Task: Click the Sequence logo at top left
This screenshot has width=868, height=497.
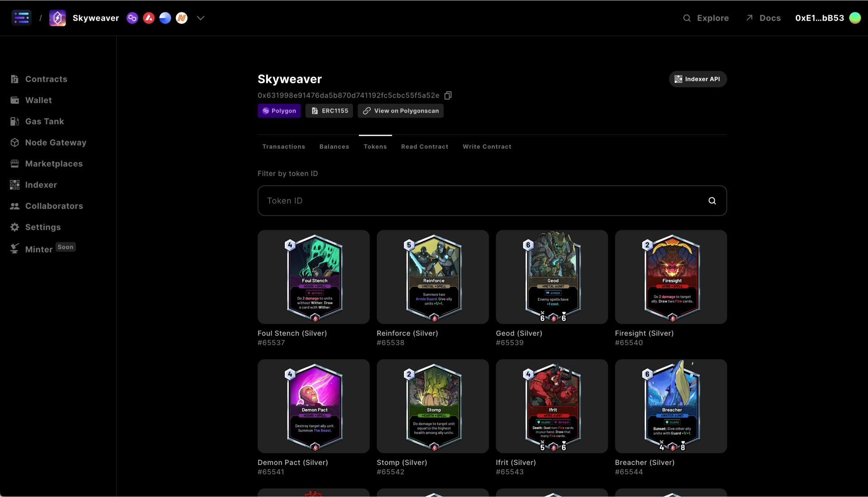Action: [21, 18]
